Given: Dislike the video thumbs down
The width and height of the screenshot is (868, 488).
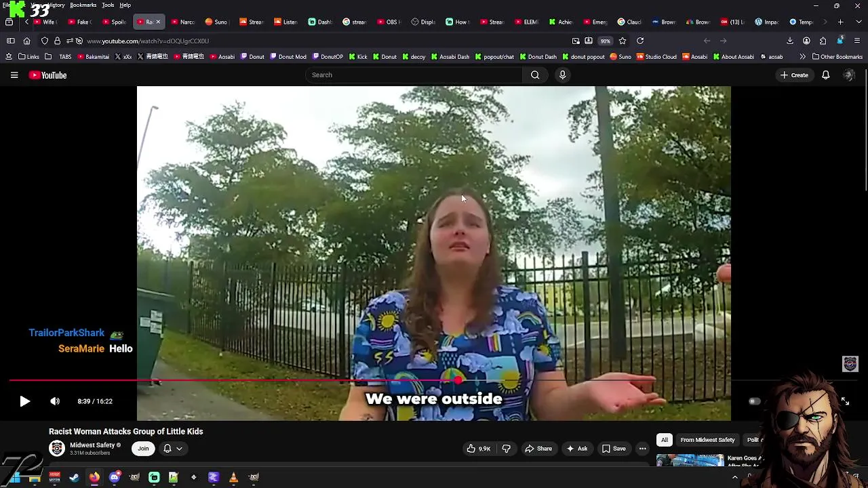Looking at the screenshot, I should [x=507, y=449].
